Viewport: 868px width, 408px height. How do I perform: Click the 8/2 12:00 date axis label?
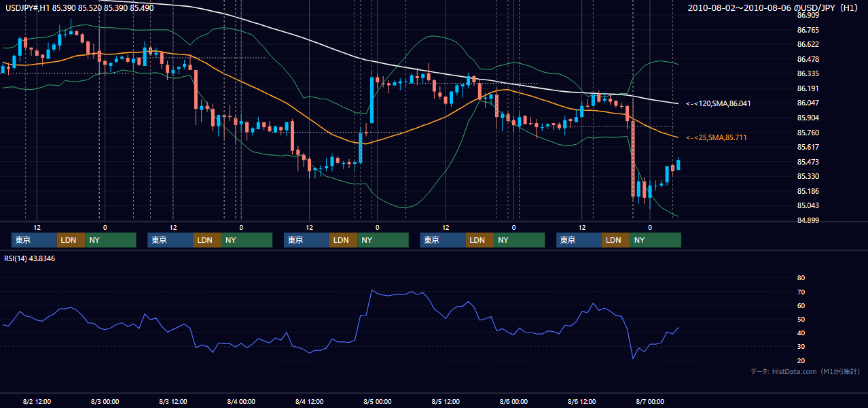pos(37,401)
